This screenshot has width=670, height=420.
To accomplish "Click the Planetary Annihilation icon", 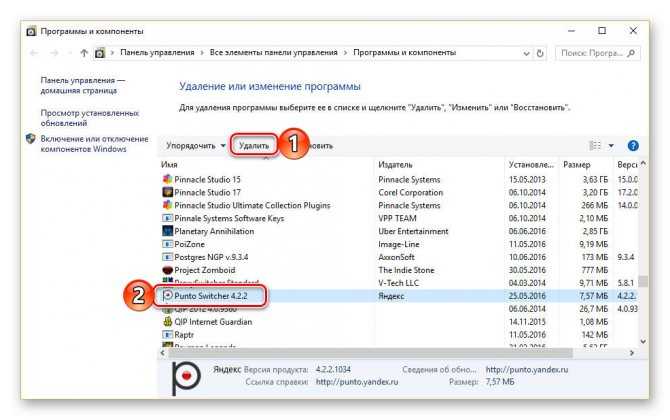I will [x=168, y=231].
